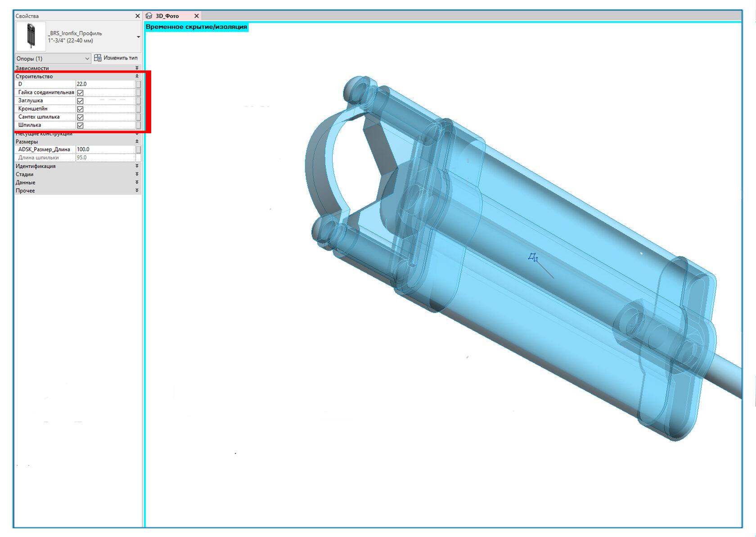Switch to the 3D_Фото tab
The height and width of the screenshot is (537, 756).
coord(167,16)
